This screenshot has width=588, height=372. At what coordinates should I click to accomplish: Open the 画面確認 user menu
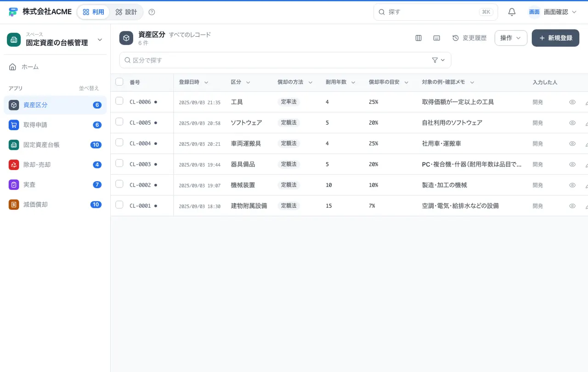pyautogui.click(x=553, y=12)
